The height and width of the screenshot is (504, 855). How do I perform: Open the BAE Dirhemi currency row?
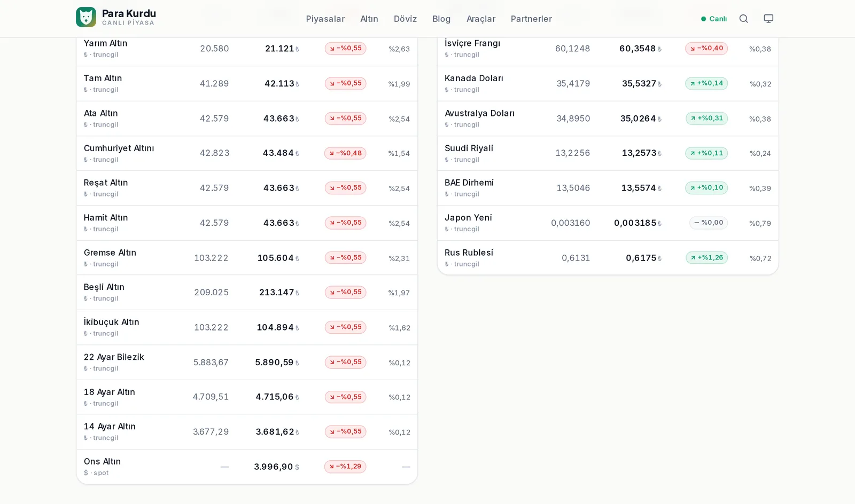coord(608,188)
